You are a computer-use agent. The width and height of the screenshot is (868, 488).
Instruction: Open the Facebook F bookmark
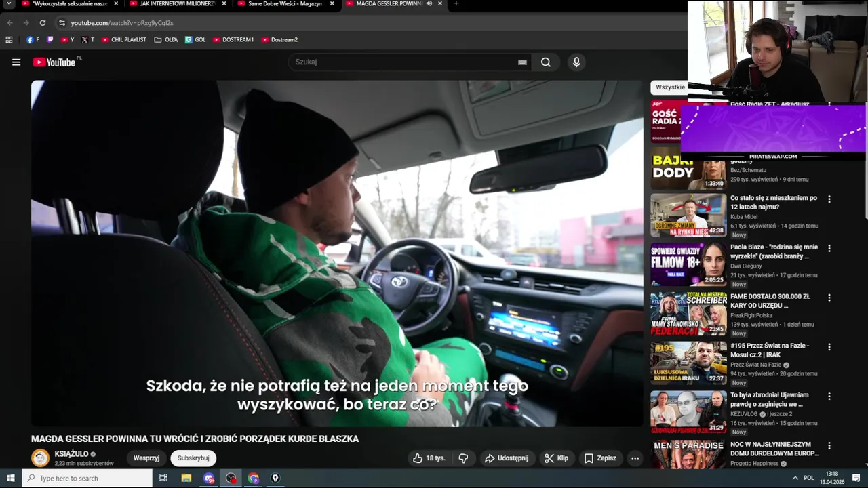[33, 40]
